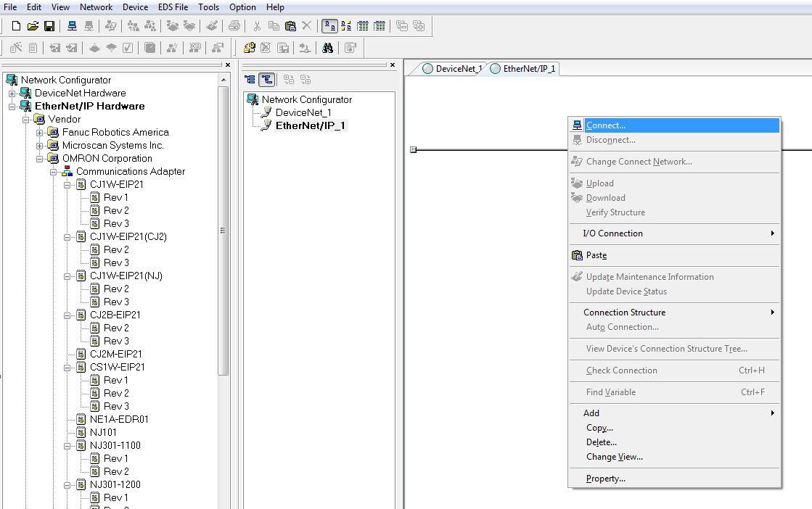
Task: Click the Save floppy disk icon
Action: tap(49, 26)
